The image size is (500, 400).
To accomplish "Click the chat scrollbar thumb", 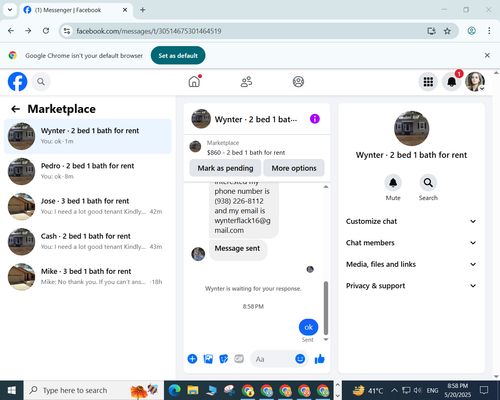I will coord(326,308).
